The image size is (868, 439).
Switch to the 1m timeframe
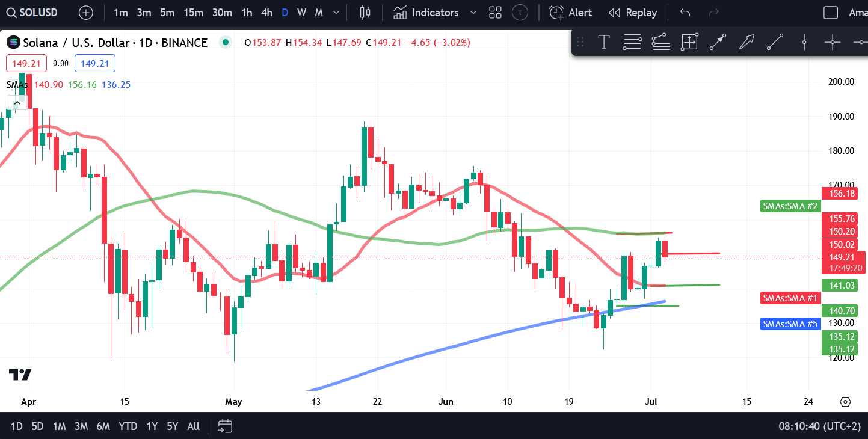click(120, 13)
